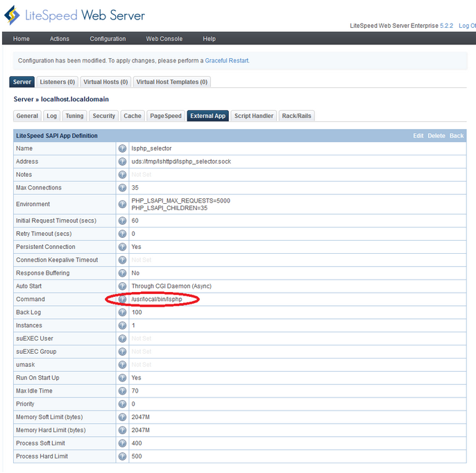Viewport: 476px width, 473px height.
Task: Open help icon for Response Buffering row
Action: [122, 273]
